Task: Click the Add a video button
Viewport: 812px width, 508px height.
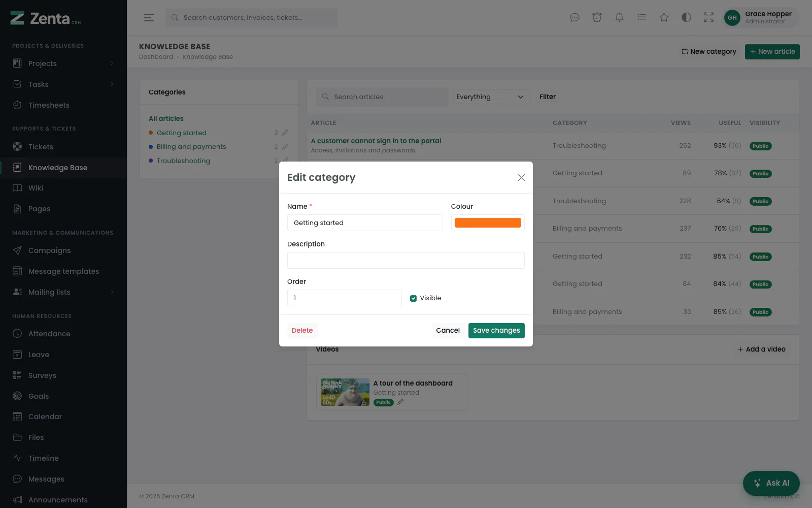Action: coord(762,349)
